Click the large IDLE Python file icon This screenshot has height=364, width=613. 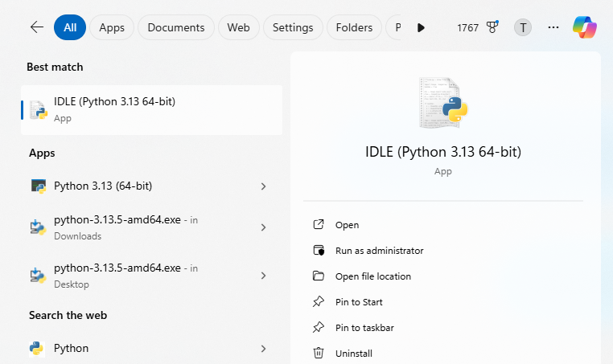[443, 103]
